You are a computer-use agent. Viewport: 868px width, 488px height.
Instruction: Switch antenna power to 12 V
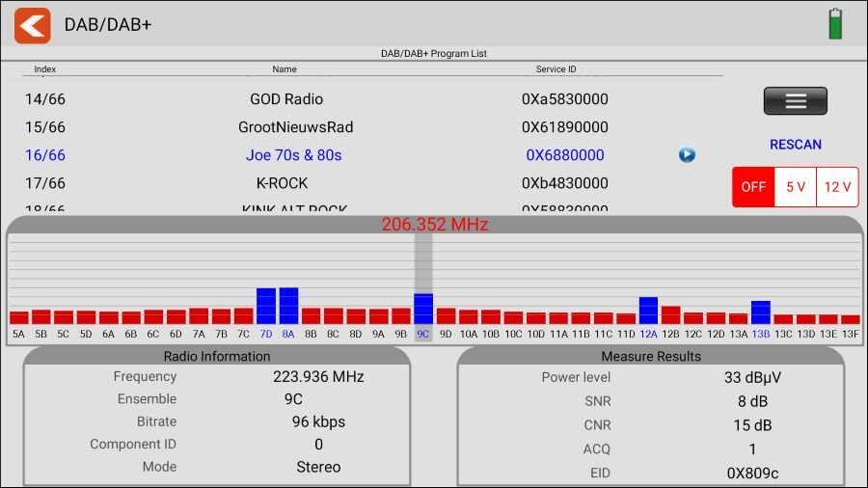click(x=837, y=187)
